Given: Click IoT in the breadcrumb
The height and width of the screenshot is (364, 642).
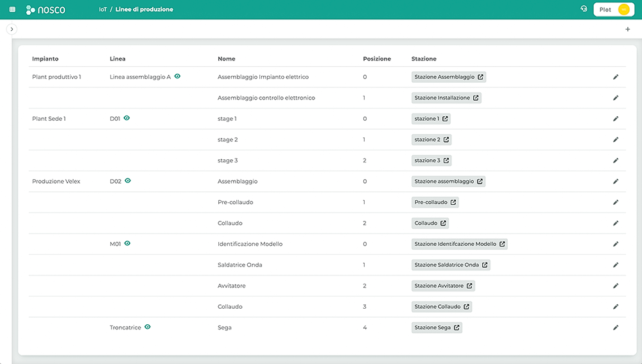Looking at the screenshot, I should (x=103, y=10).
